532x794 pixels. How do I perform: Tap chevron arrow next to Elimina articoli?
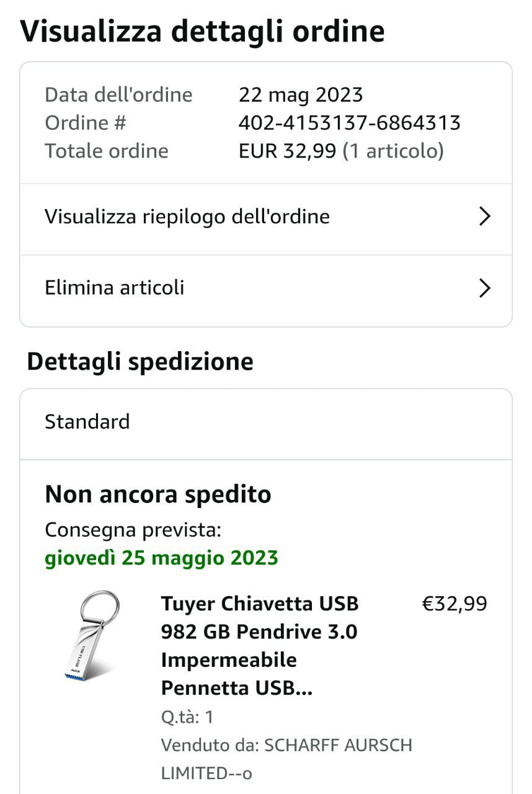click(485, 288)
